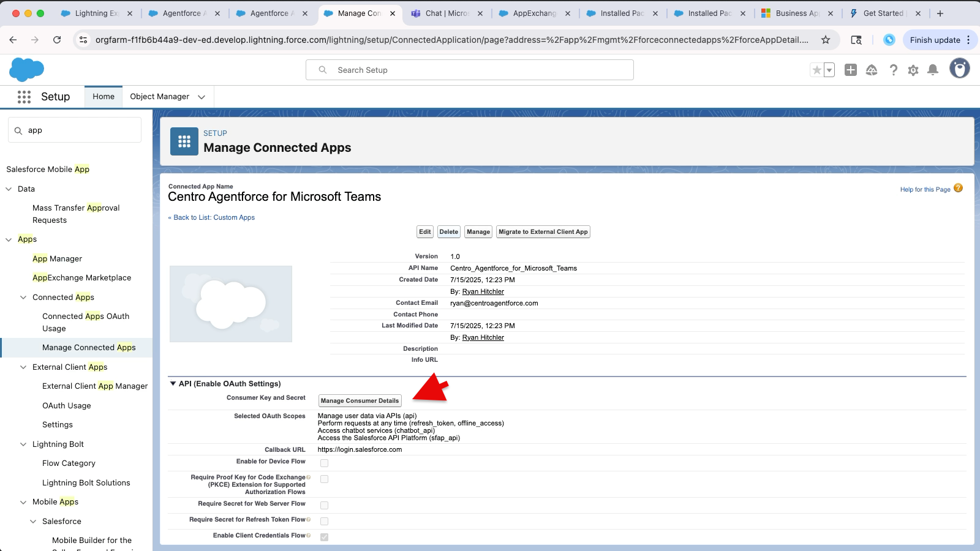Open External Client App Manager in sidebar
980x551 pixels.
point(95,386)
